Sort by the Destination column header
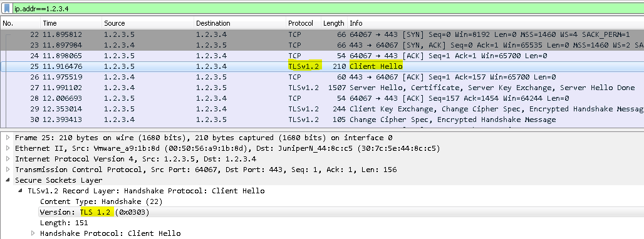Screen dimensions: 644x239 [240, 23]
